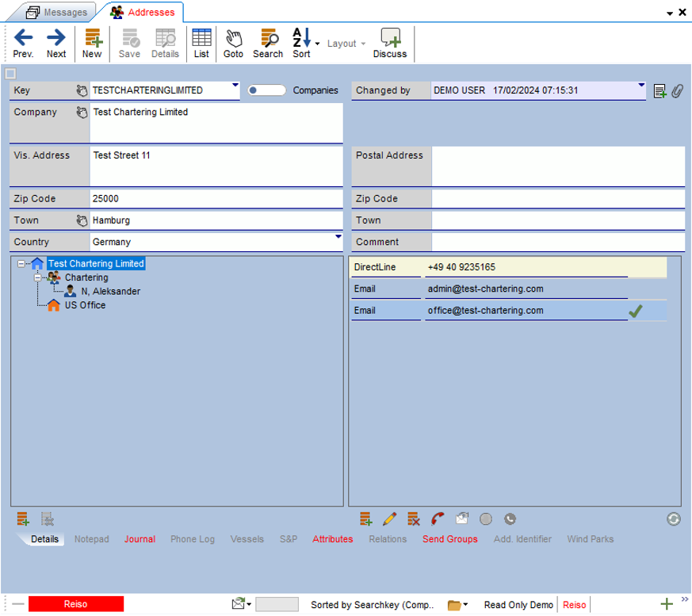The height and width of the screenshot is (616, 692).
Task: Go to previous address with Prev. arrow
Action: [x=24, y=44]
